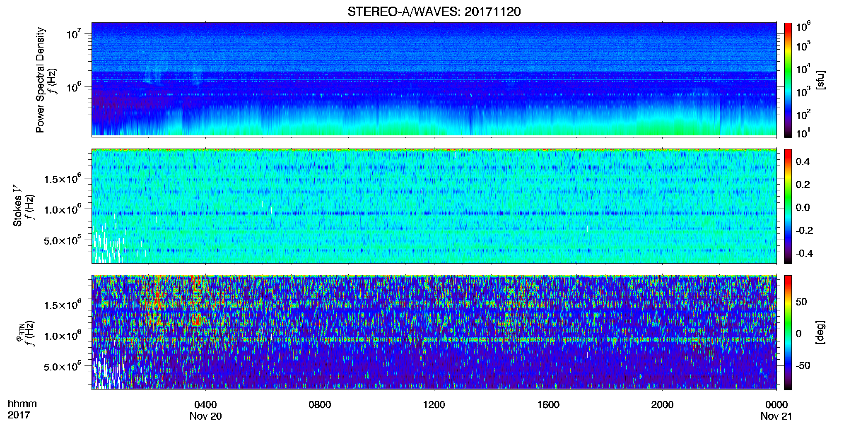Click the 2000 time tick label
This screenshot has height=447, width=868.
click(x=662, y=405)
